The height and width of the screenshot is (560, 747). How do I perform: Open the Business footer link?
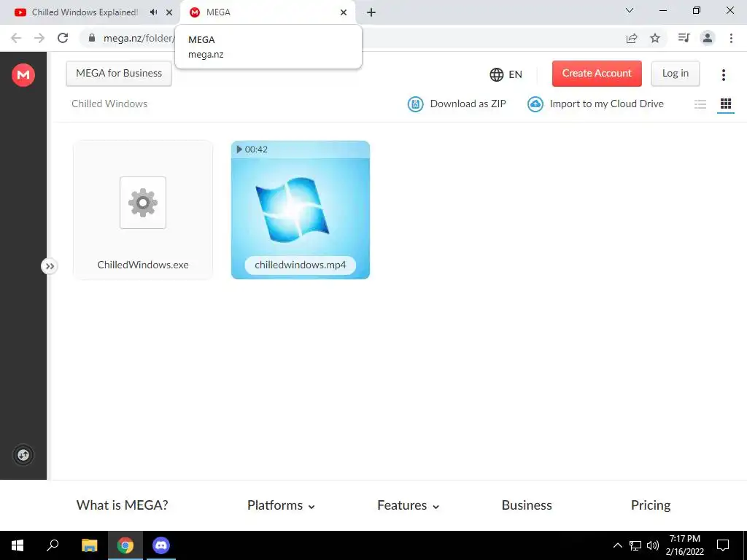tap(527, 505)
